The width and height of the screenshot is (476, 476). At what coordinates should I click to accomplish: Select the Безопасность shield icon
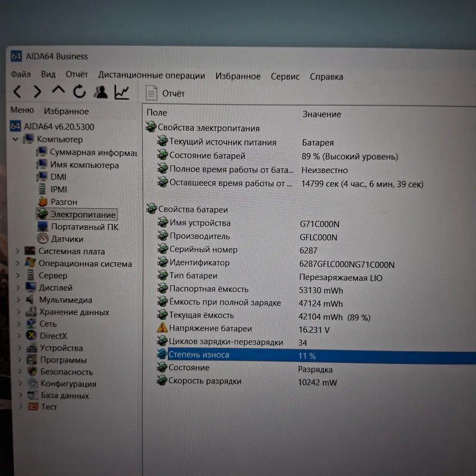32,371
